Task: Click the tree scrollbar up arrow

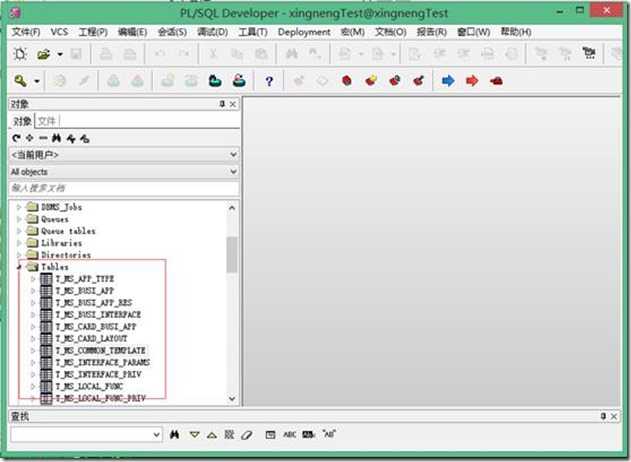Action: pyautogui.click(x=232, y=208)
